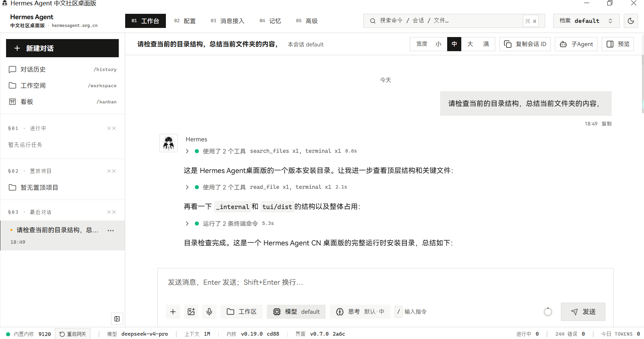Image resolution: width=644 pixels, height=339 pixels.
Task: Open 看板 kanban in the sidebar
Action: pos(63,102)
